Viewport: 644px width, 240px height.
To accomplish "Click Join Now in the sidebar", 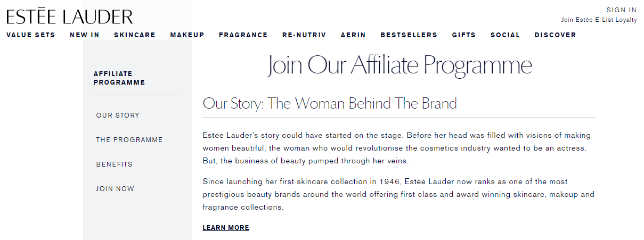I will click(x=115, y=189).
